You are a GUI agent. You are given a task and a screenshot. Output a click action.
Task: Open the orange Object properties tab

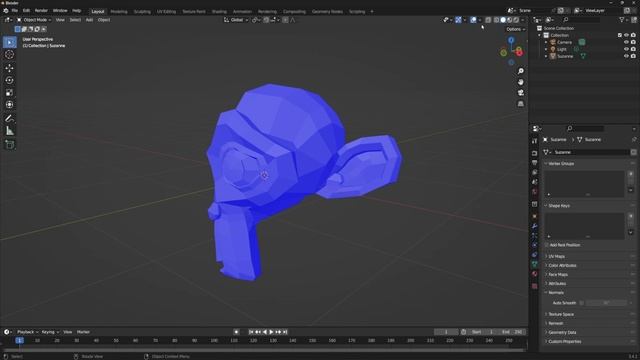(535, 216)
